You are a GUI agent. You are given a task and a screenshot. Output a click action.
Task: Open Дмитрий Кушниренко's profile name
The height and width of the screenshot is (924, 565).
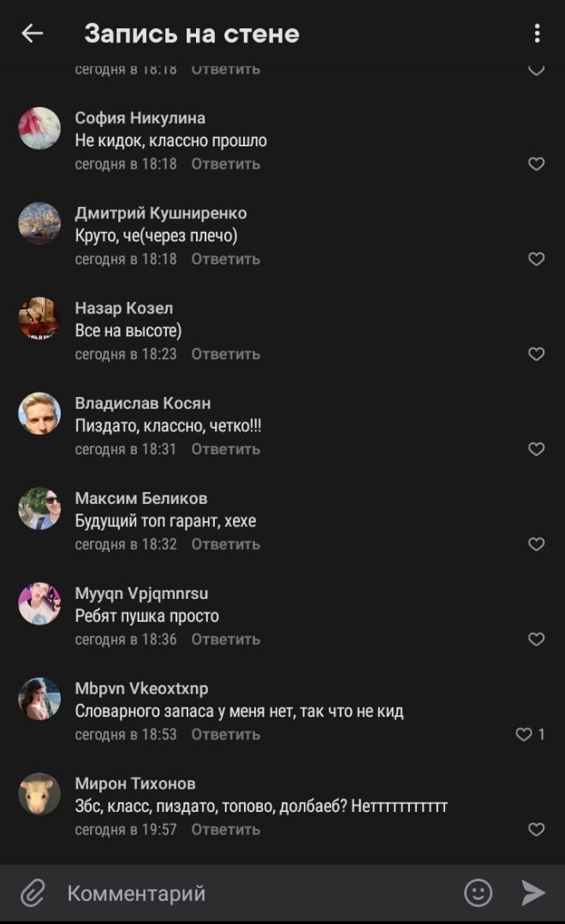160,213
